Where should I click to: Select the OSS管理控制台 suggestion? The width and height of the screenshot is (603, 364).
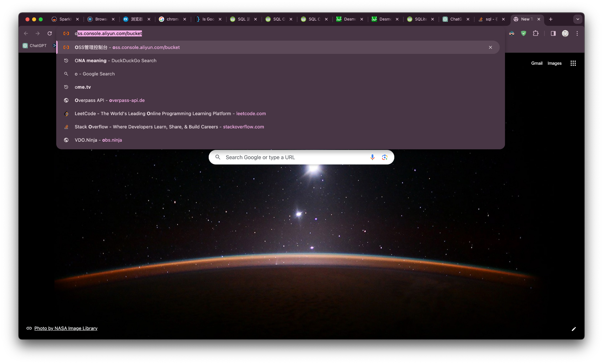(127, 47)
